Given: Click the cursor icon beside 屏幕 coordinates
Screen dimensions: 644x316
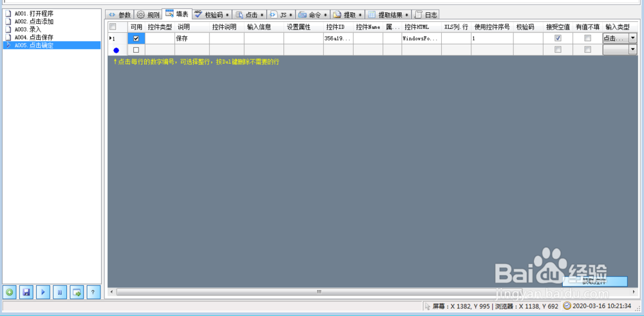Looking at the screenshot, I should coord(428,306).
